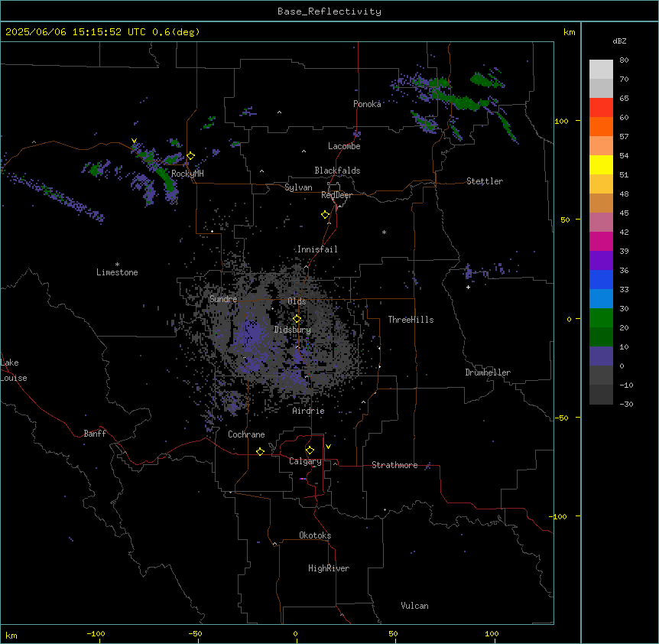Click the purple 36-39 dBZ legend band
The height and width of the screenshot is (644, 659).
click(601, 261)
